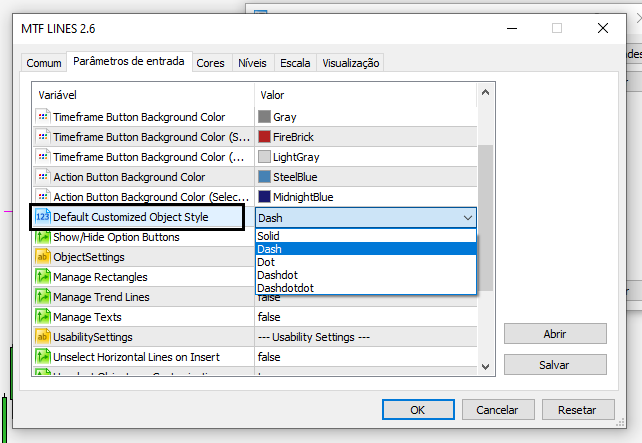Pick Dot in the object style list

coord(265,262)
